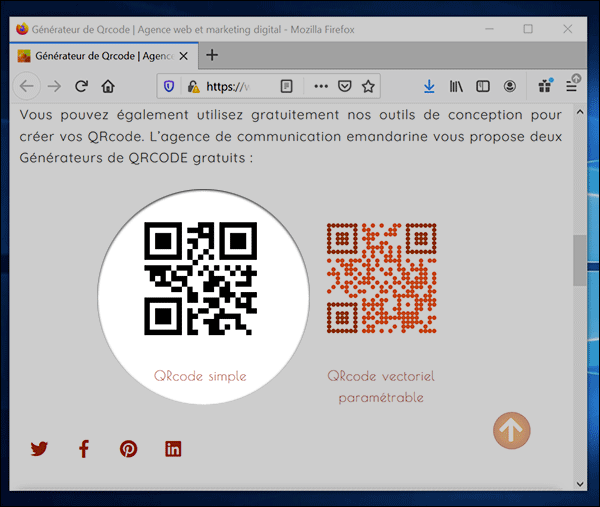
Task: Open the downloads panel
Action: [x=430, y=87]
